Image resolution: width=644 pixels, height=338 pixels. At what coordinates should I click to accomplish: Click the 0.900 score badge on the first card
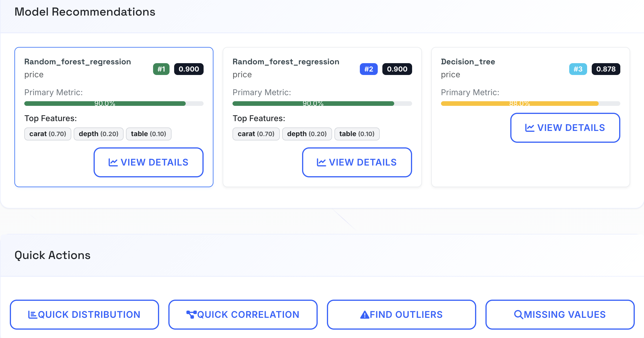click(189, 69)
